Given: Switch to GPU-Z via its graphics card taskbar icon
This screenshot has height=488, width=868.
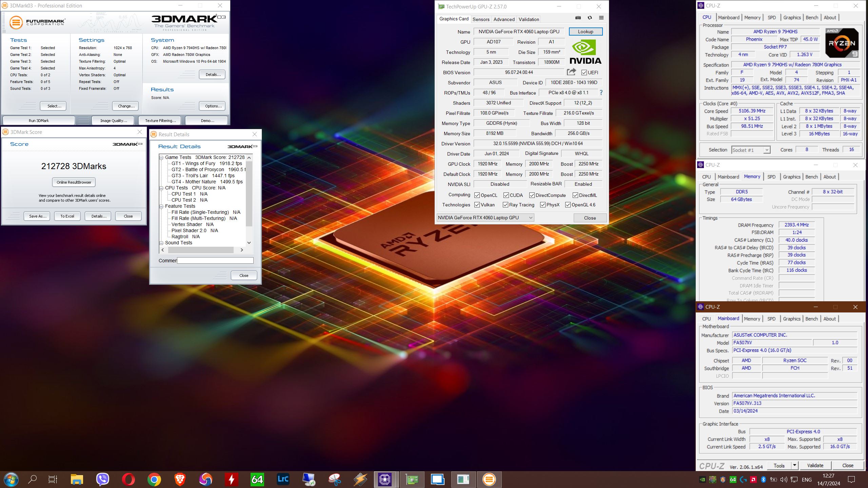Looking at the screenshot, I should 412,480.
